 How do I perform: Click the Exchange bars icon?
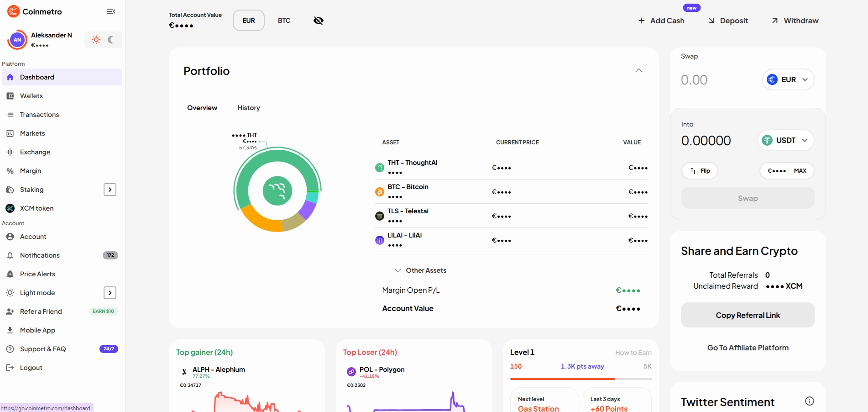coord(10,152)
